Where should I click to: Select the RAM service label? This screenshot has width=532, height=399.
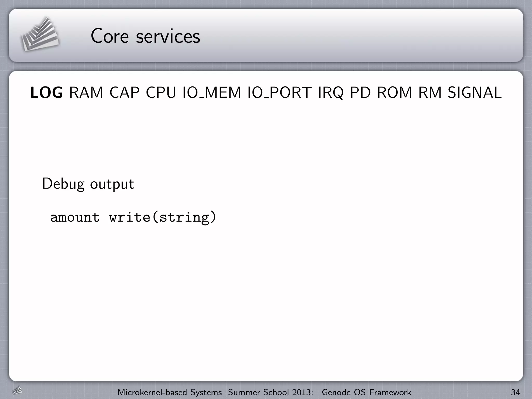86,92
